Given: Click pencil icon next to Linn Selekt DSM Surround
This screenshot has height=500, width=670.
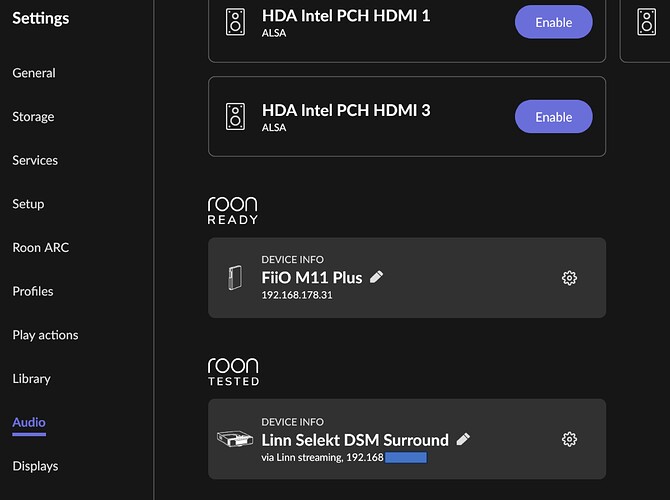Looking at the screenshot, I should coord(463,439).
